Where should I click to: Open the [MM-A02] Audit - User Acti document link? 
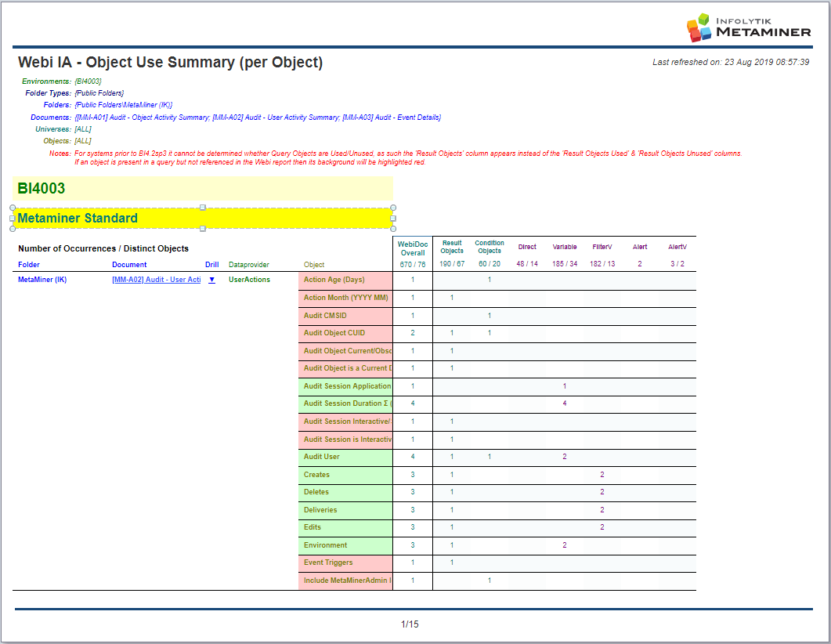click(157, 280)
